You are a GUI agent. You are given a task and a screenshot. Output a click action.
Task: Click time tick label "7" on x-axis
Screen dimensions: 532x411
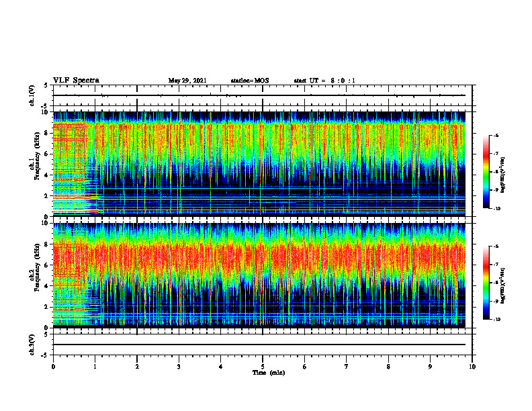coord(347,367)
